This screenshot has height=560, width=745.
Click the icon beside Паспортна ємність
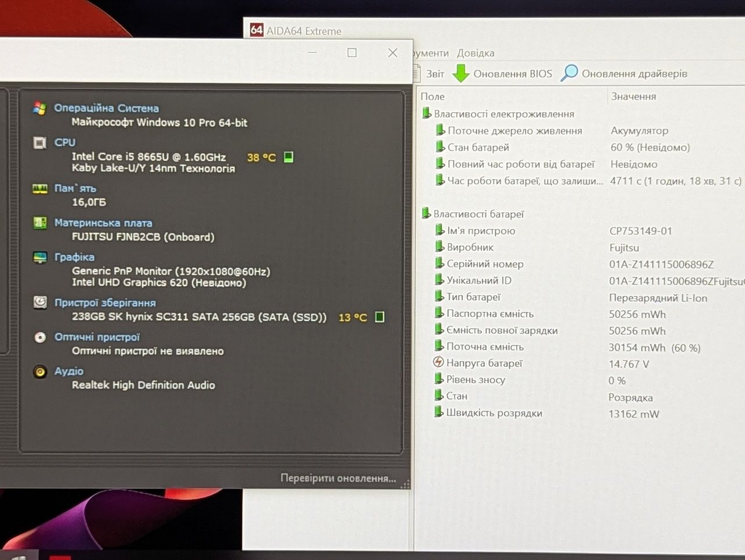tap(439, 313)
